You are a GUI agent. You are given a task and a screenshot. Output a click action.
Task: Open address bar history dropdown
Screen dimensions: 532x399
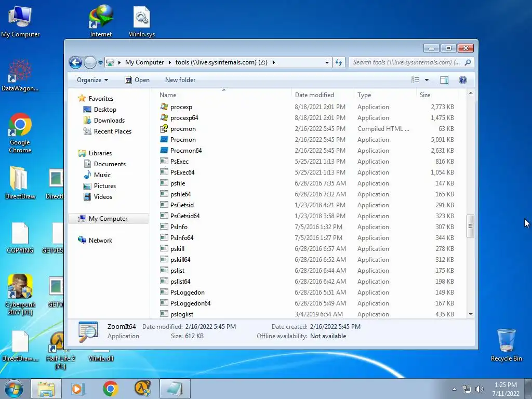327,62
